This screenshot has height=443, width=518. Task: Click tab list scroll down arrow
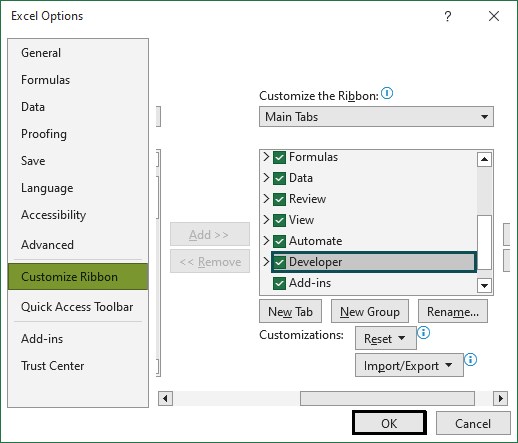point(484,285)
